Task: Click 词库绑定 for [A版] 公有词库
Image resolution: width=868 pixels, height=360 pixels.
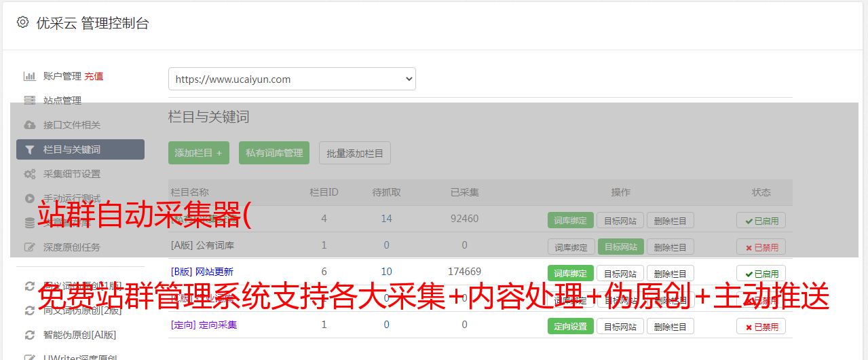Action: point(571,247)
